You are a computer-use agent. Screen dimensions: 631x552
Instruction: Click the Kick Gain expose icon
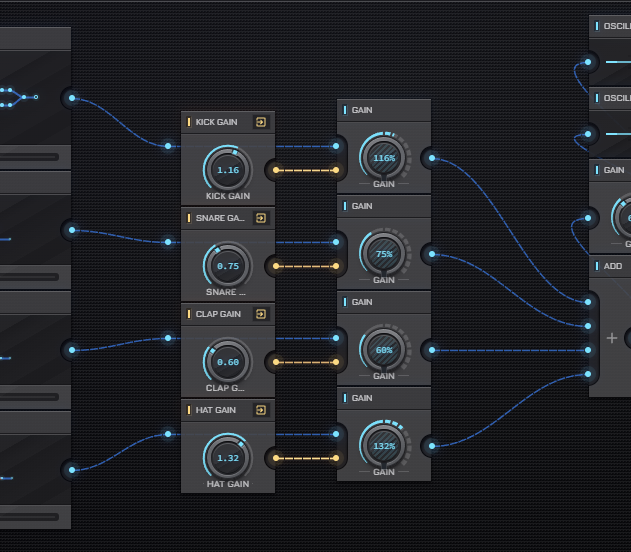coord(261,122)
